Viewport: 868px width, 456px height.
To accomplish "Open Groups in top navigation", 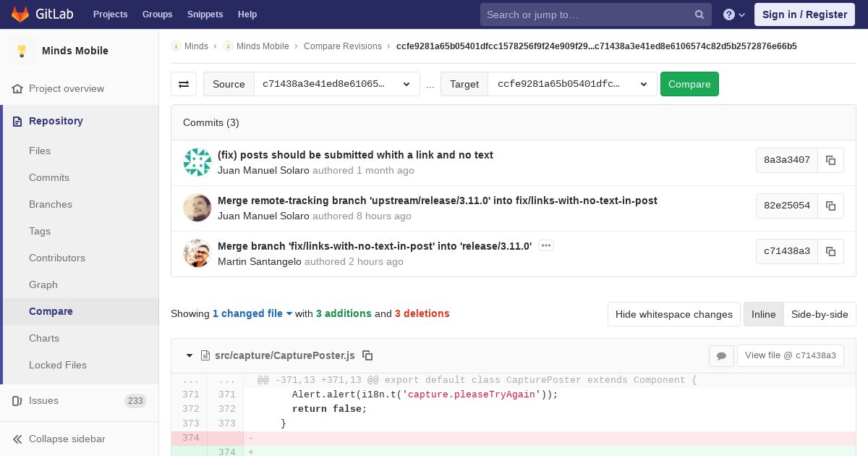I will click(157, 14).
